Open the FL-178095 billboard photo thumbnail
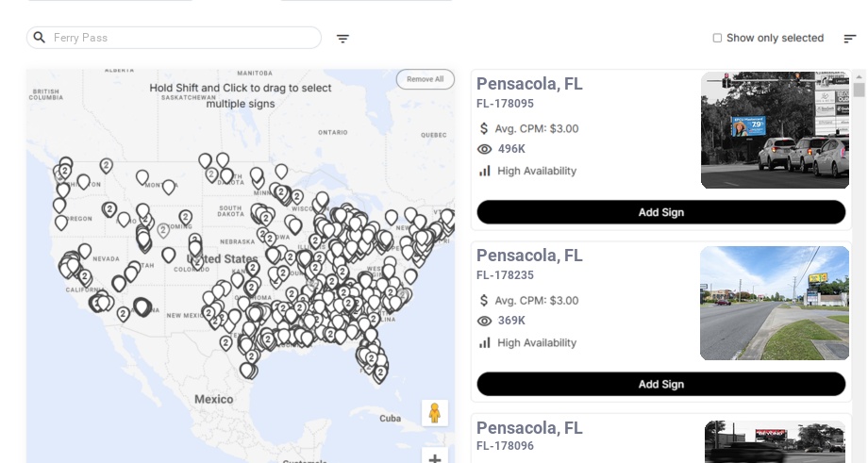 (775, 130)
